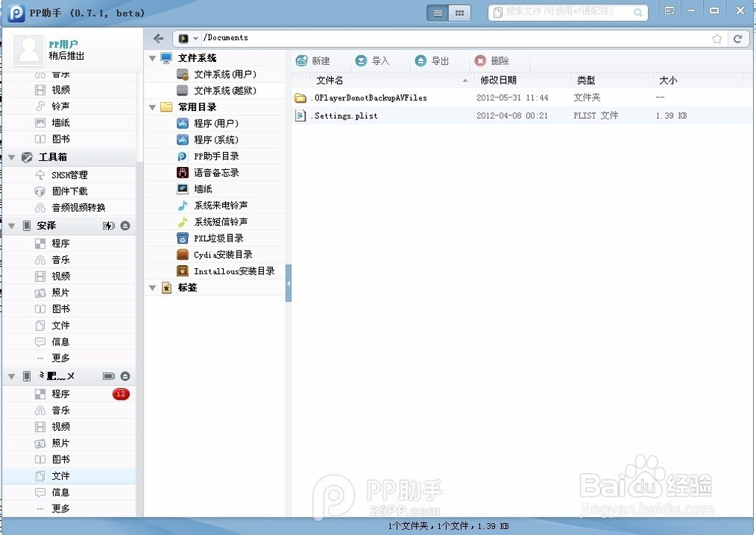Viewport: 756px width, 535px height.
Task: Collapse the 常用目录 section
Action: point(153,107)
